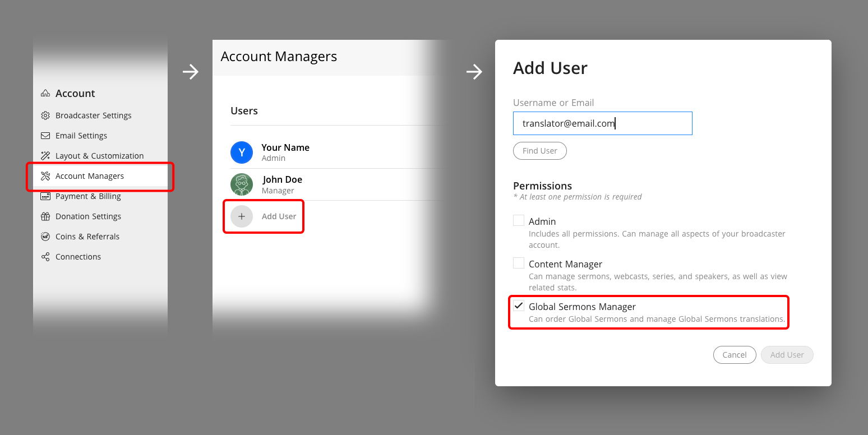Screen dimensions: 868x435
Task: Click the Coins & Referrals coin icon
Action: tap(45, 237)
